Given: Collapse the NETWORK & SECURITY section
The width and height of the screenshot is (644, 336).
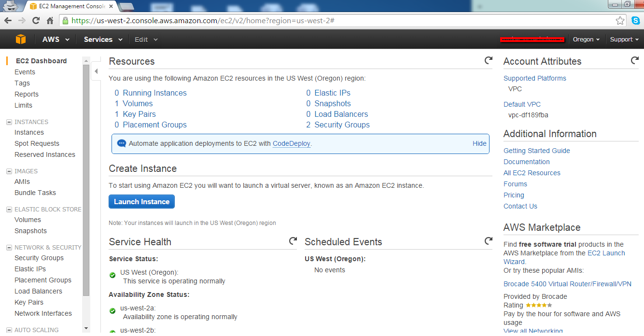Looking at the screenshot, I should [9, 248].
